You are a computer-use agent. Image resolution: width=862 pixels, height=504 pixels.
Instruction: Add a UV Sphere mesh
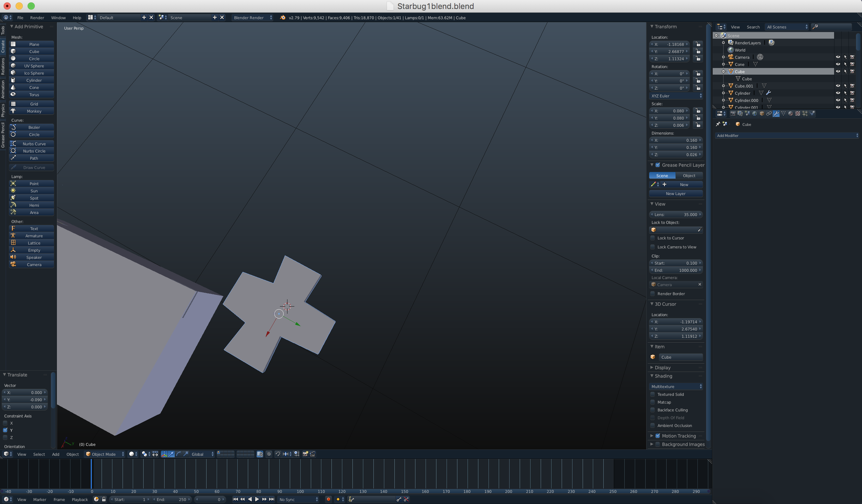[31, 66]
